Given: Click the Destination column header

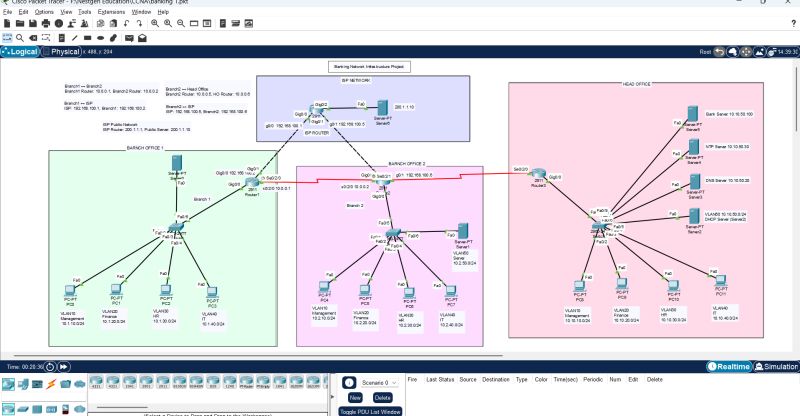Looking at the screenshot, I should pos(495,379).
